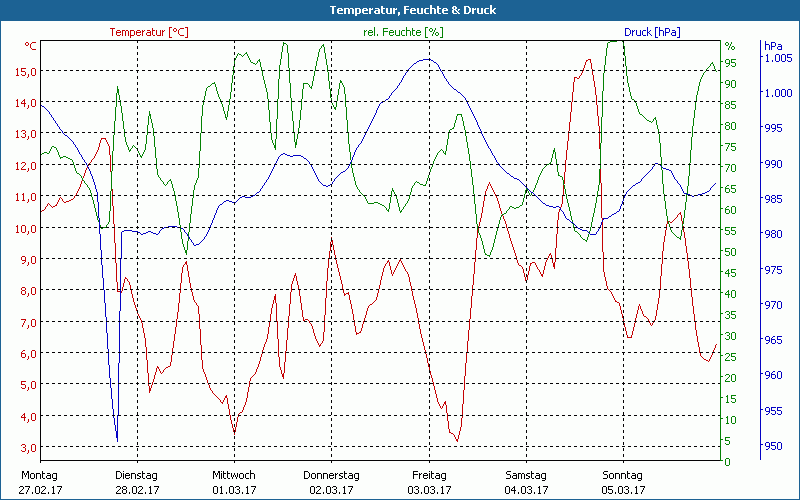
Task: Click the 15,0 tick on temperature axis
Action: [x=25, y=71]
